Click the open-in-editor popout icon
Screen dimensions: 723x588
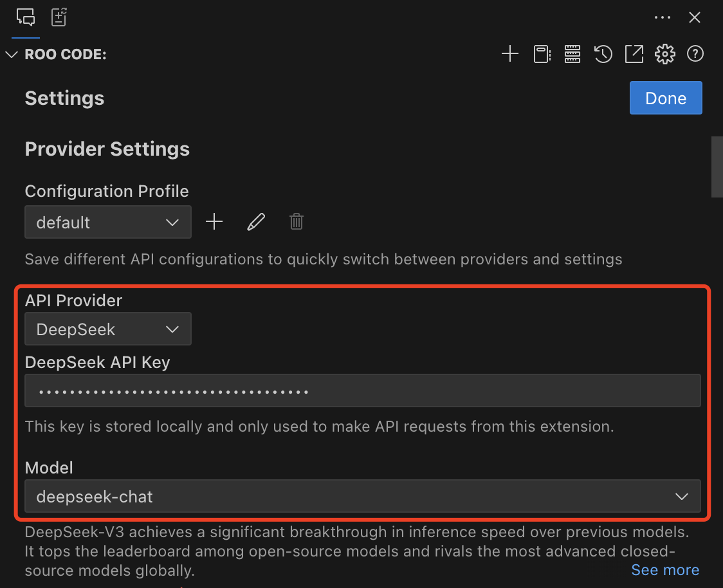point(634,54)
